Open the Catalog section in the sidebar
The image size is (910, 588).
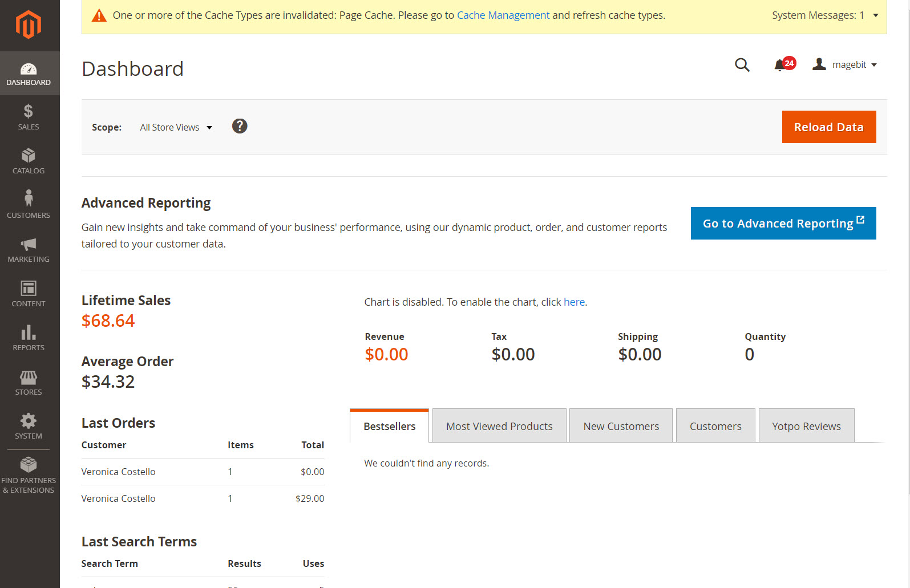click(x=29, y=161)
